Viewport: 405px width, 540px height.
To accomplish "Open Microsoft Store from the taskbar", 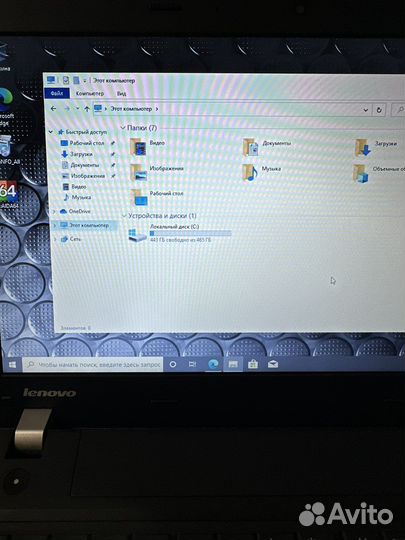I will click(x=253, y=364).
